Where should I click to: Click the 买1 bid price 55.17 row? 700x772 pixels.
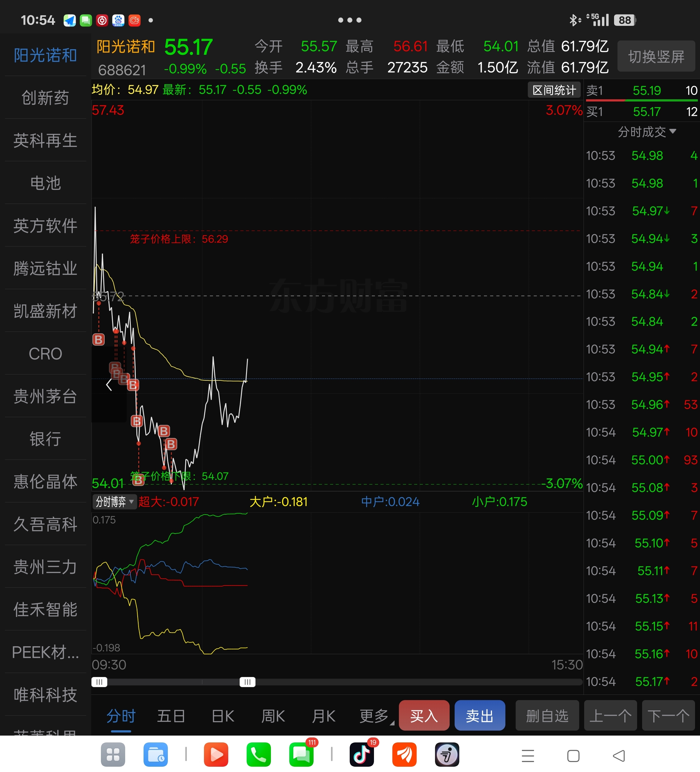click(x=642, y=111)
